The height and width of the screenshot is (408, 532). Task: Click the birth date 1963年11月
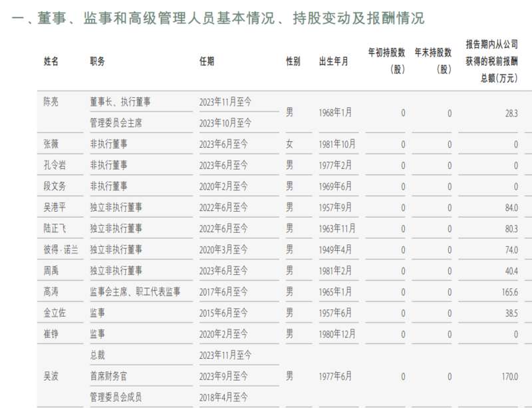coord(337,228)
